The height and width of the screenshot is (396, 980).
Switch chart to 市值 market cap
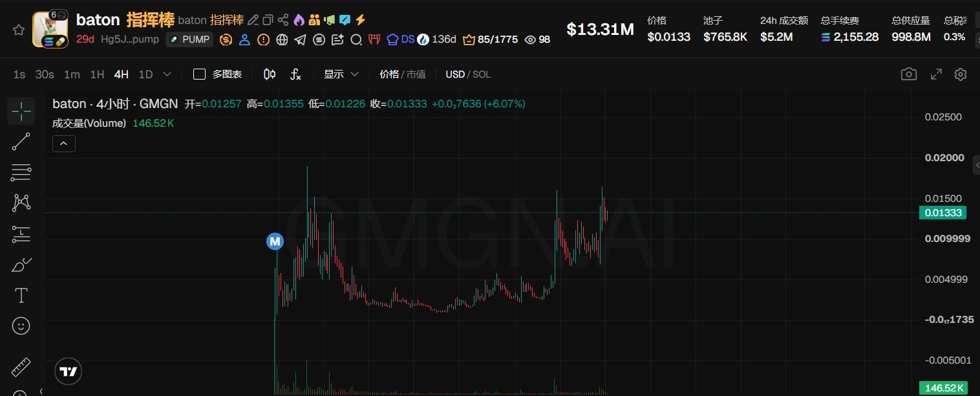tap(416, 74)
